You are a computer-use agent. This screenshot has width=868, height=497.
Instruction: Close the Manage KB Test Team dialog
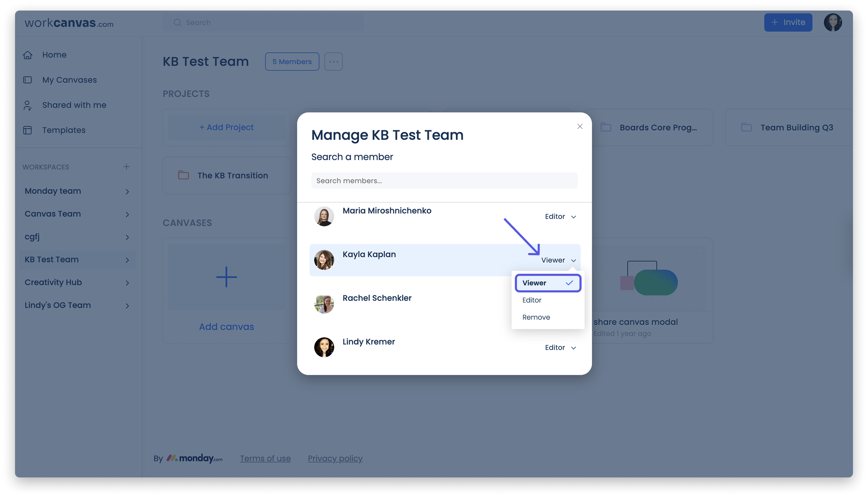[579, 126]
